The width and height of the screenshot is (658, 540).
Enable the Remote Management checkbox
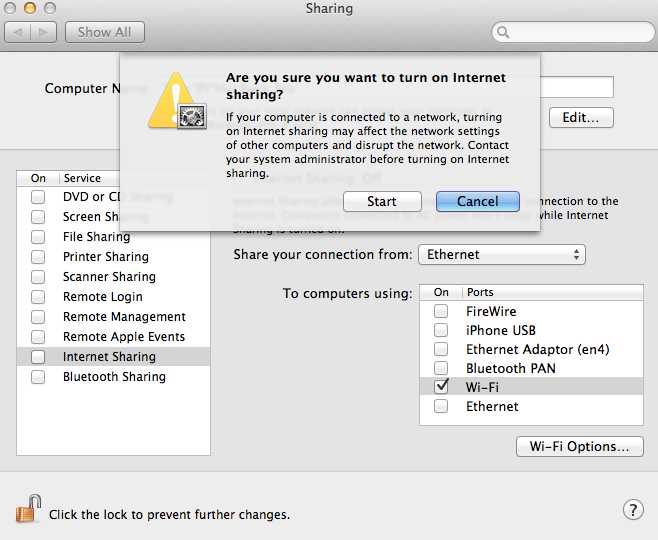point(38,317)
